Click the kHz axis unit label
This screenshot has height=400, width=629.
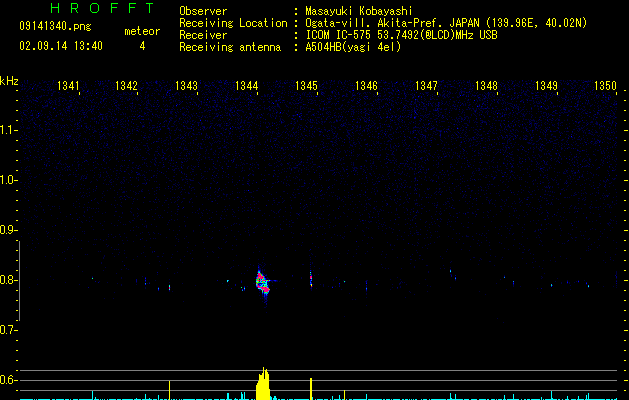coord(9,81)
